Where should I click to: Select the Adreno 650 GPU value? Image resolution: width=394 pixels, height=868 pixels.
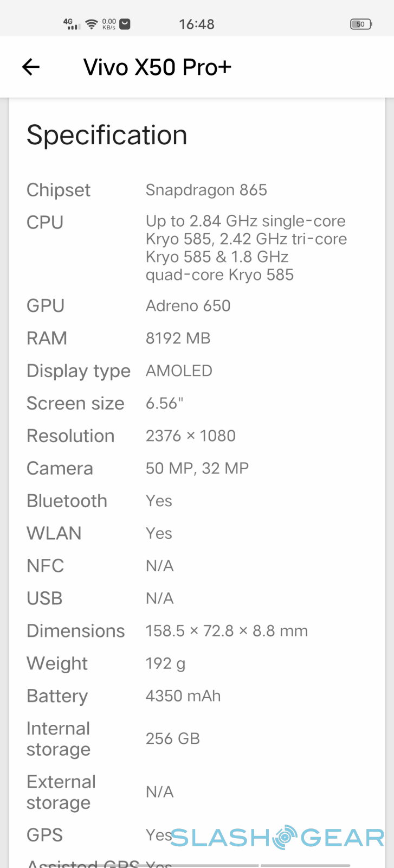click(188, 305)
